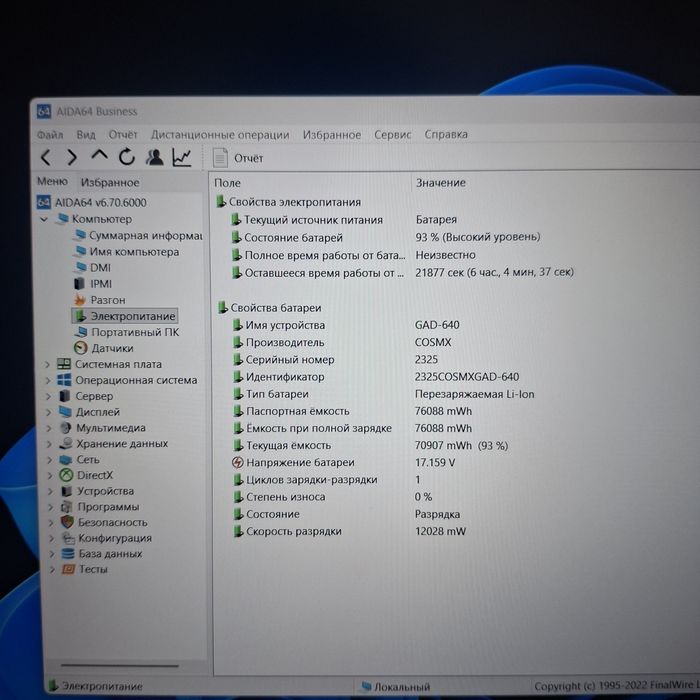
Task: Click the Системная плата motherboard icon
Action: click(x=64, y=364)
